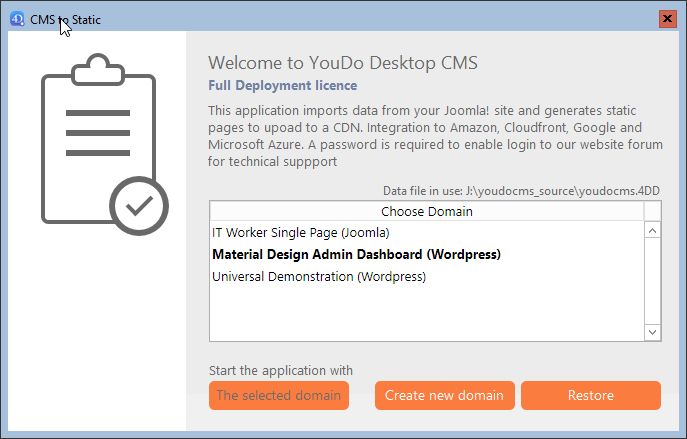
Task: Click the CMS to Static window title text
Action: pos(65,19)
